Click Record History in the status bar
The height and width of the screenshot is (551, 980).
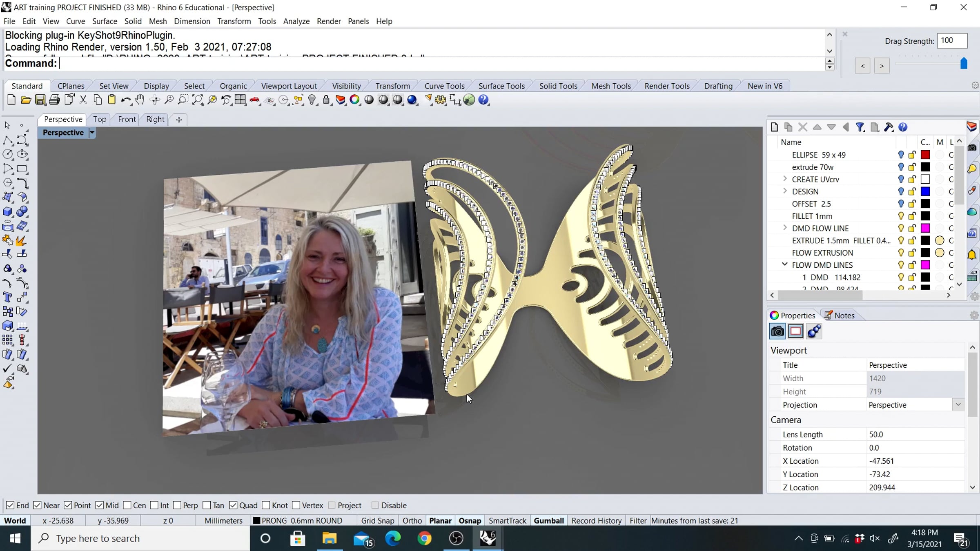click(597, 521)
